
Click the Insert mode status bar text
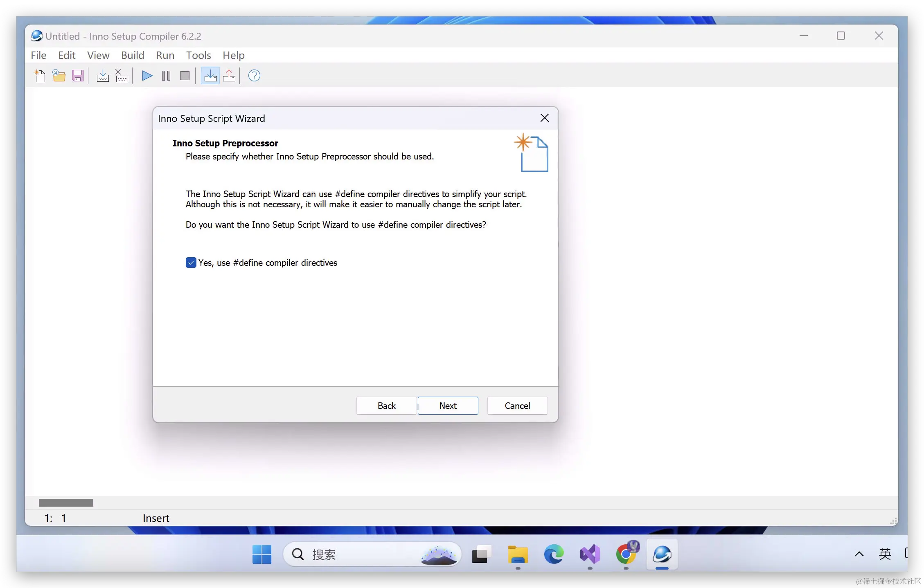[x=156, y=518]
